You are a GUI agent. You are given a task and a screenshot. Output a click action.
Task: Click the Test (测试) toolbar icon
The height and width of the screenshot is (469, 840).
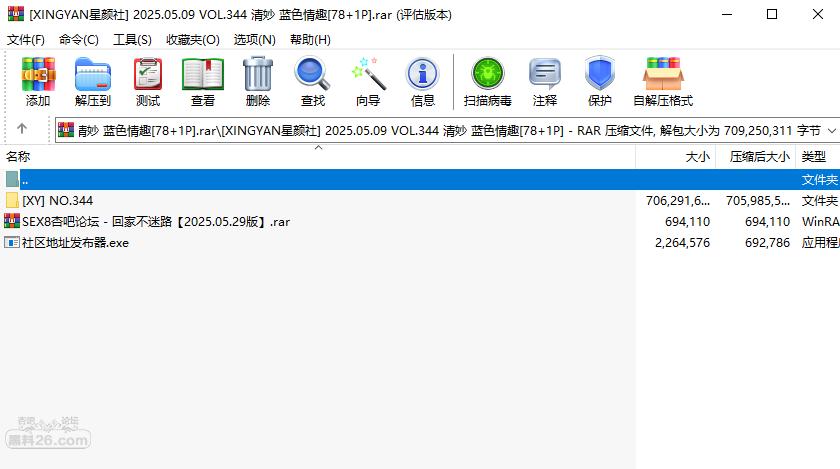coord(148,75)
